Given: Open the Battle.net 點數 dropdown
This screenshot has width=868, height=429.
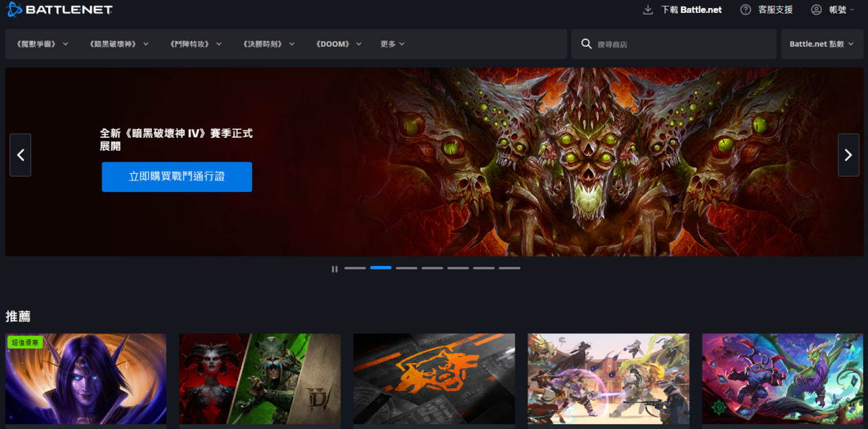Looking at the screenshot, I should tap(821, 44).
